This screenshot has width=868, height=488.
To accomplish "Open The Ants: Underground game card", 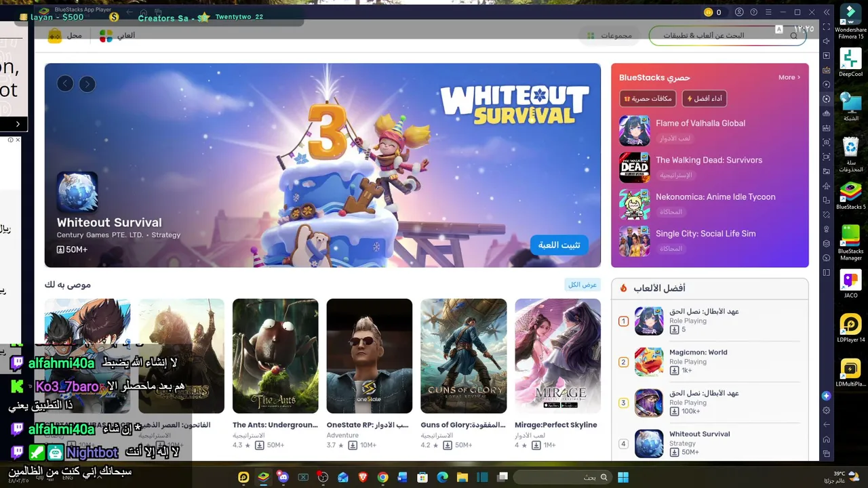I will pyautogui.click(x=275, y=374).
